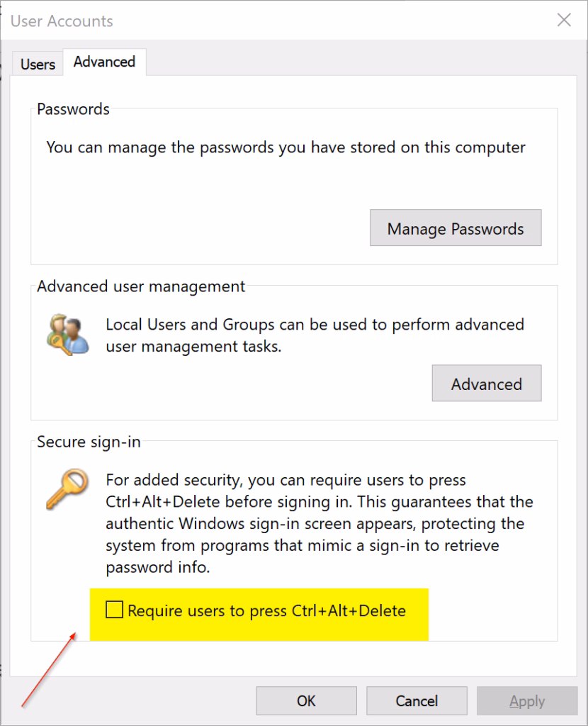Dismiss the dialog using Cancel
Screen dimensions: 588x726
pos(417,700)
